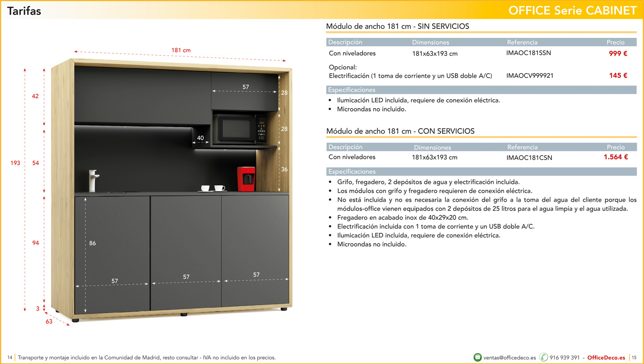Click the 999 € price
The image size is (644, 364).
[x=618, y=53]
